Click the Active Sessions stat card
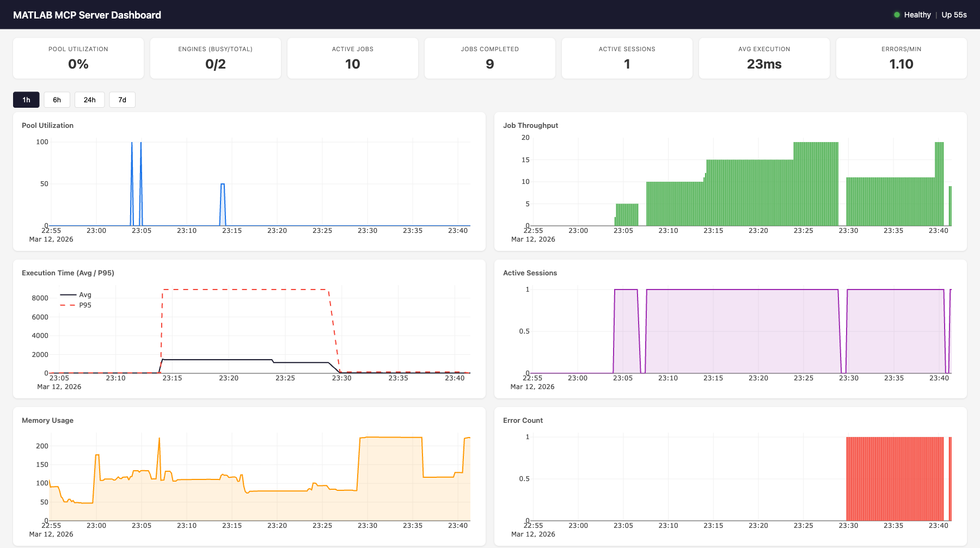This screenshot has height=548, width=980. 627,58
